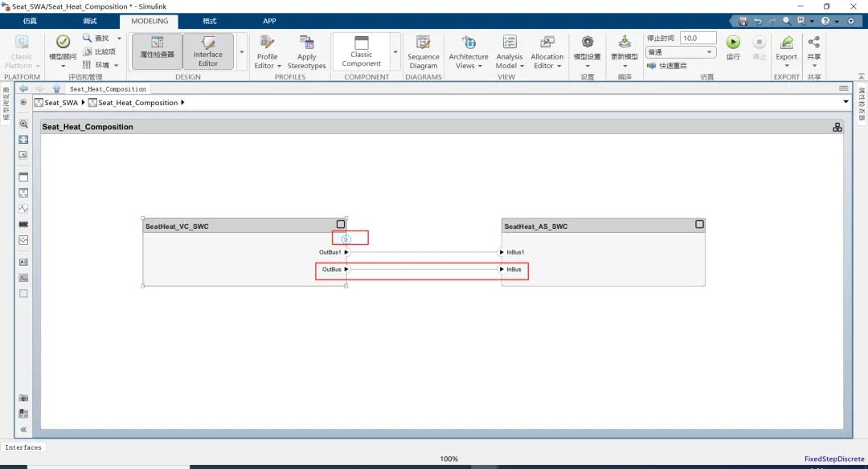
Task: Select the OutBus port on SeatHeat_VC_SWC
Action: [332, 269]
